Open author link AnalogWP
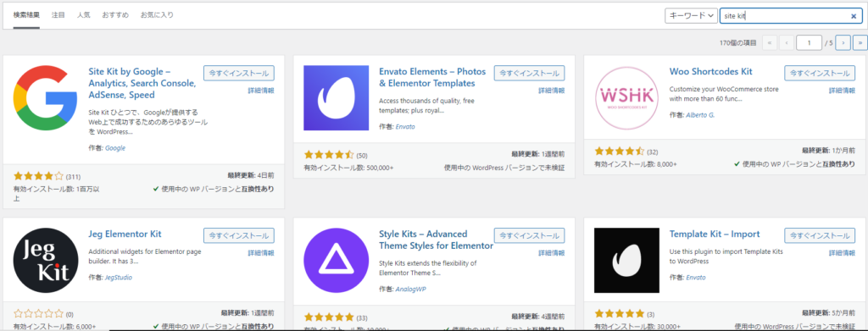Image resolution: width=868 pixels, height=331 pixels. pos(411,289)
